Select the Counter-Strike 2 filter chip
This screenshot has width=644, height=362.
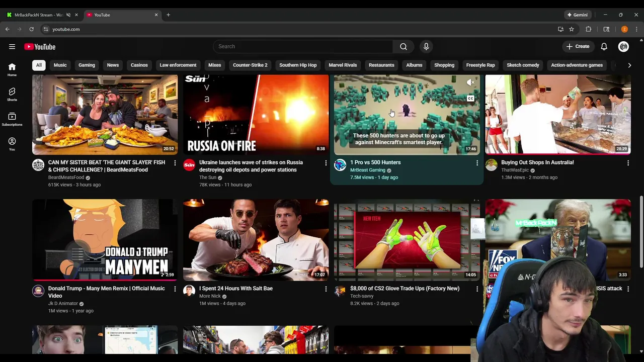[x=250, y=65]
